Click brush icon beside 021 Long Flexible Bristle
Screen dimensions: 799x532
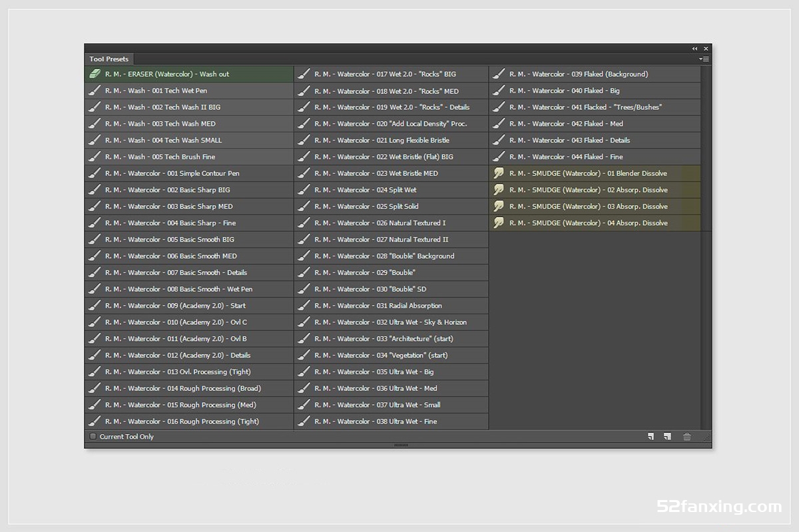(304, 140)
